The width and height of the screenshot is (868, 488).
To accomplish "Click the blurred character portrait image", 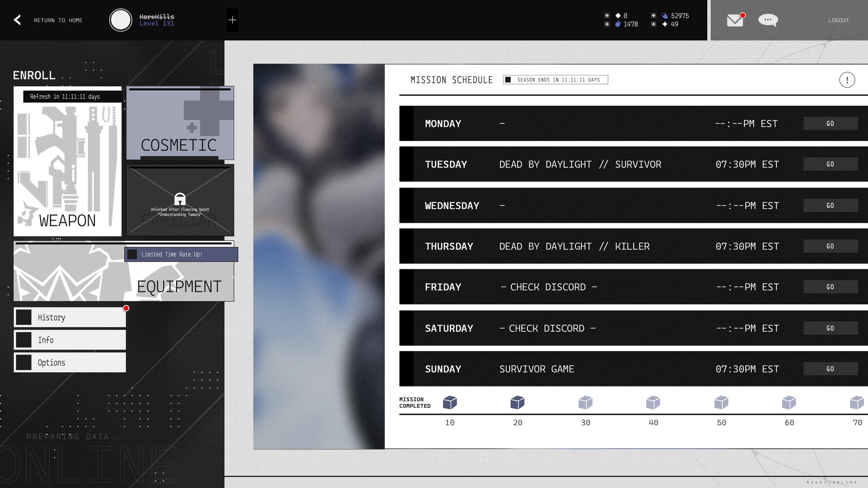I will [x=319, y=256].
